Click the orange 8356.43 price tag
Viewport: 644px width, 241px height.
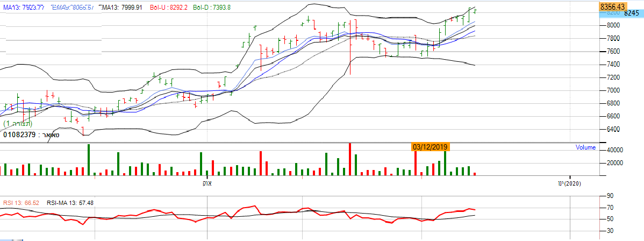615,6
